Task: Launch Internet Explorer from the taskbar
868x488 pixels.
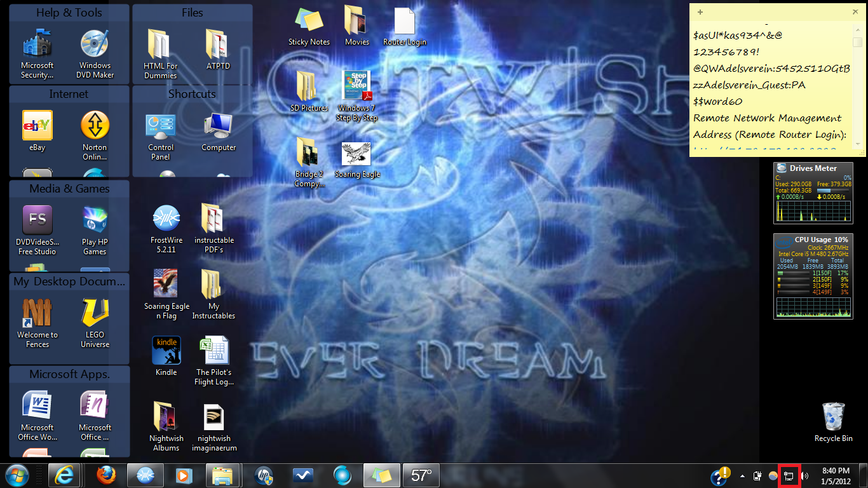Action: 64,475
